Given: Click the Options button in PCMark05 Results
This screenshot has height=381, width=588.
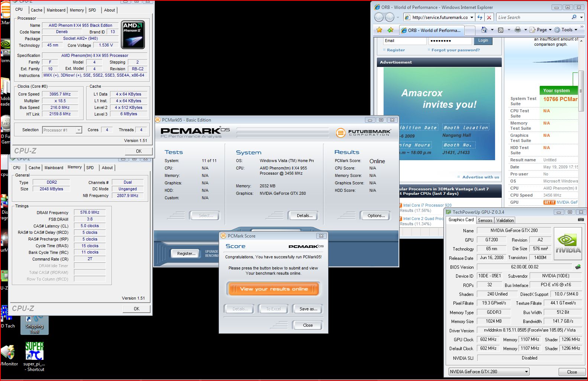Looking at the screenshot, I should click(376, 216).
